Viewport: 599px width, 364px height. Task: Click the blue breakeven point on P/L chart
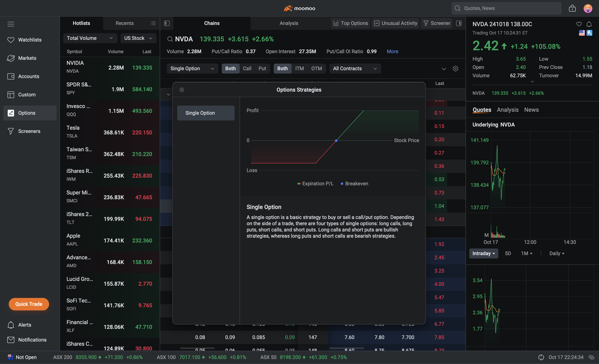(x=336, y=140)
